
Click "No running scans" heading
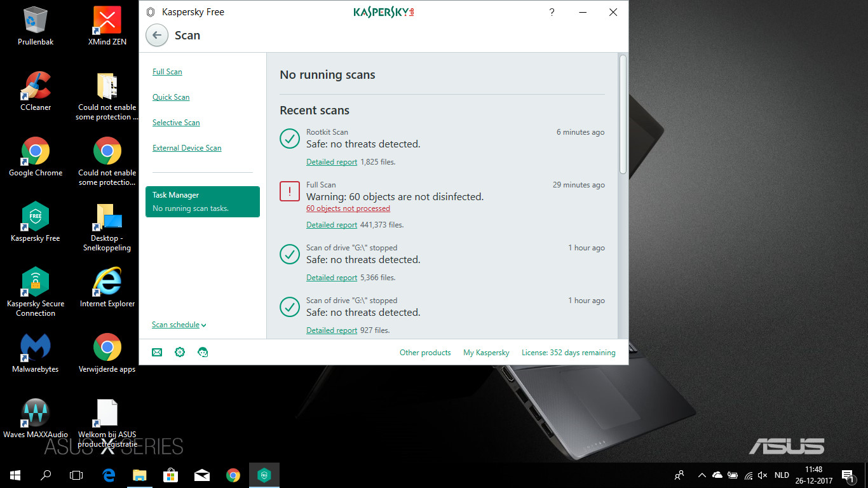(x=327, y=75)
